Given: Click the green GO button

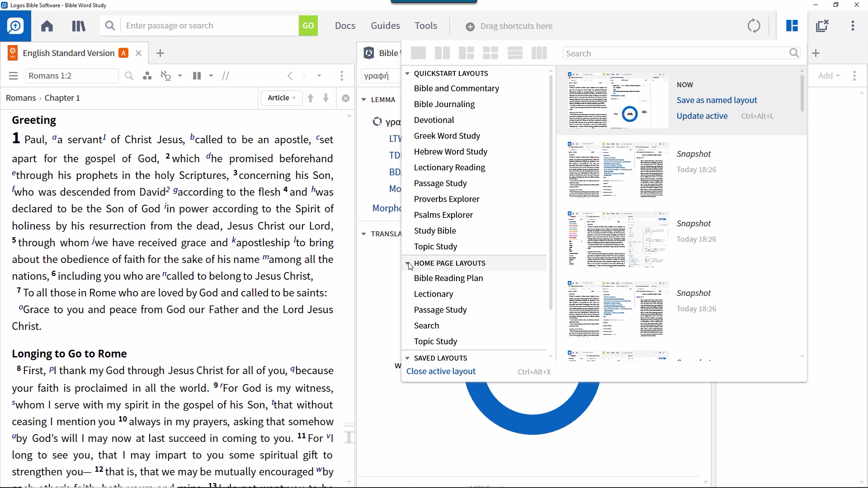Looking at the screenshot, I should [308, 26].
